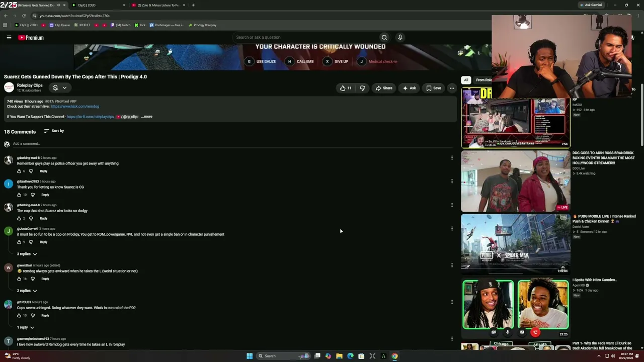Like the 'Thank you for letting us know' comment

click(19, 195)
